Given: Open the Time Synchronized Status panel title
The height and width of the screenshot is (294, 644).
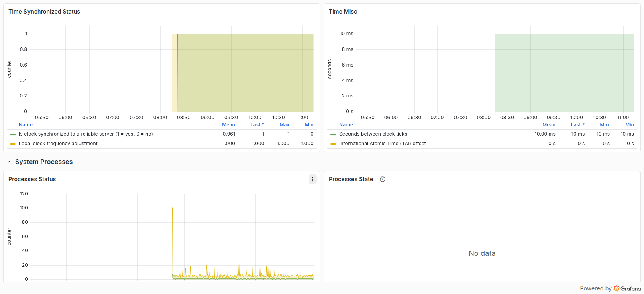Looking at the screenshot, I should [x=44, y=12].
